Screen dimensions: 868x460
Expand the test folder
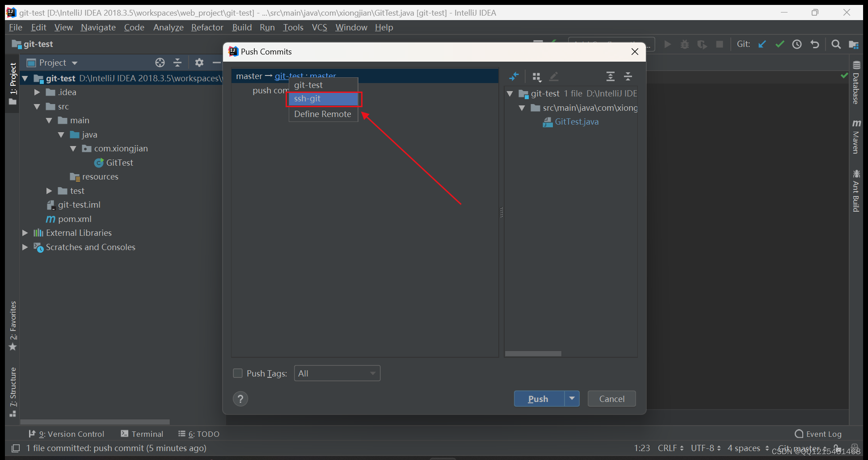click(x=49, y=191)
